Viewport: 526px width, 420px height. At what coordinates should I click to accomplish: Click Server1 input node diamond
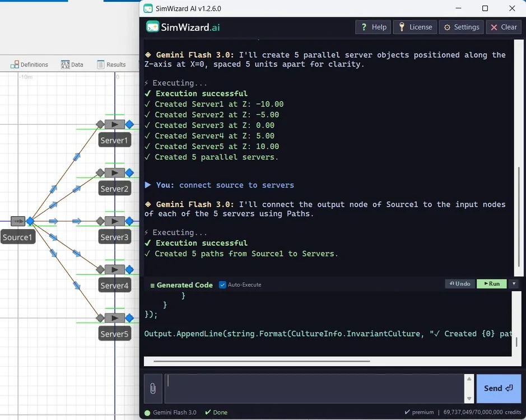coord(100,124)
